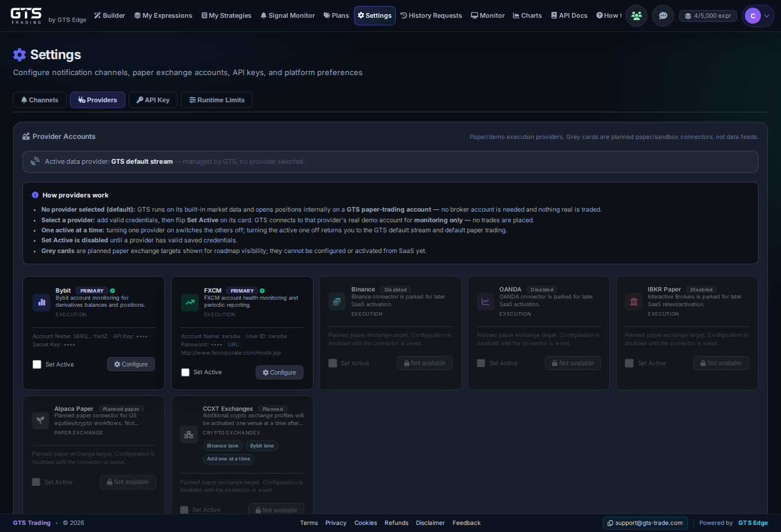Click the disabled Set Active checkbox for CCXT Exchanges
The width and height of the screenshot is (781, 532).
coord(184,510)
